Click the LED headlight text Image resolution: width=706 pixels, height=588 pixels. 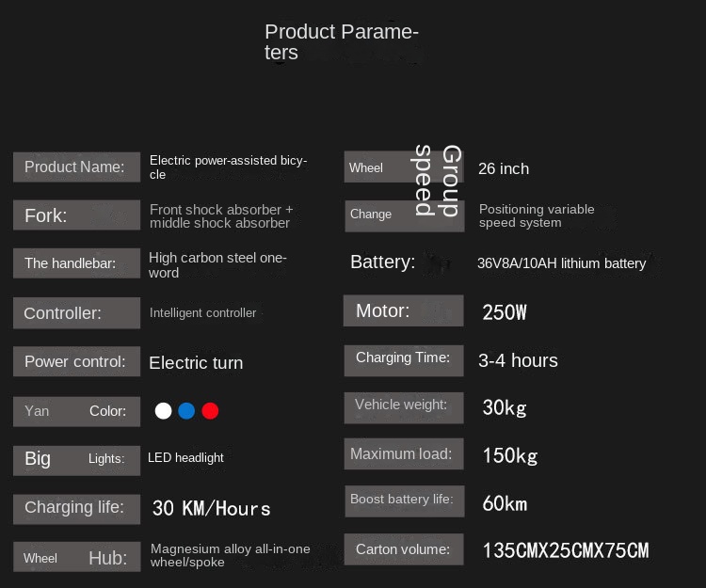point(185,458)
